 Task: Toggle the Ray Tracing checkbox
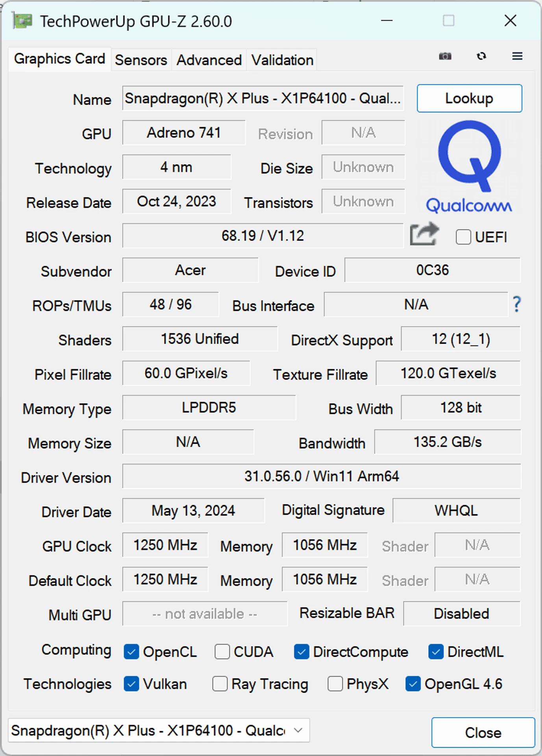(x=220, y=684)
